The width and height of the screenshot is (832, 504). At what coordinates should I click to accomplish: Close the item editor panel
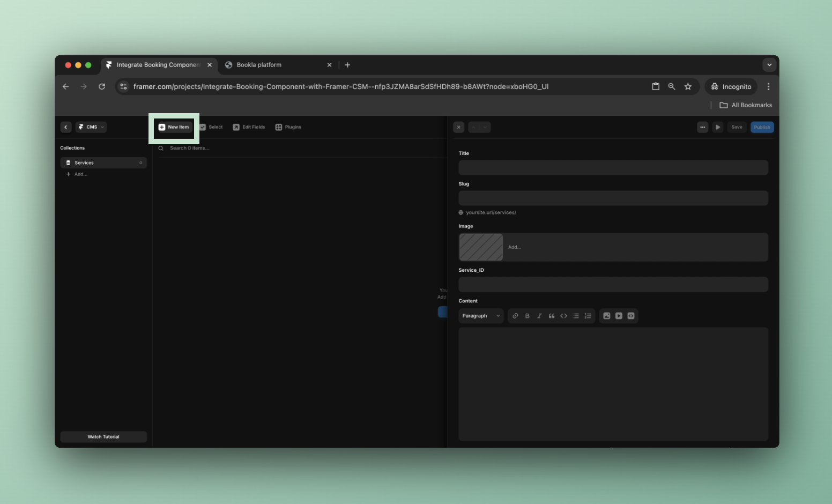coord(459,127)
